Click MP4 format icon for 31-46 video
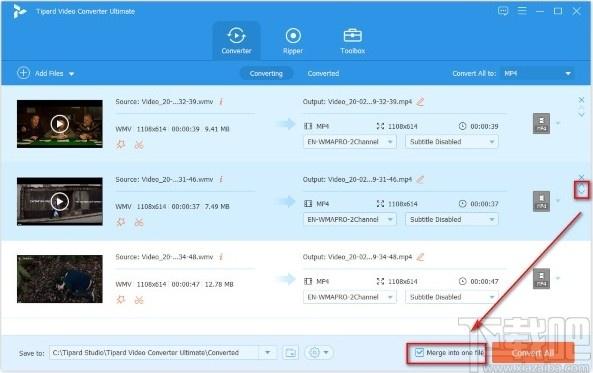 (x=541, y=201)
